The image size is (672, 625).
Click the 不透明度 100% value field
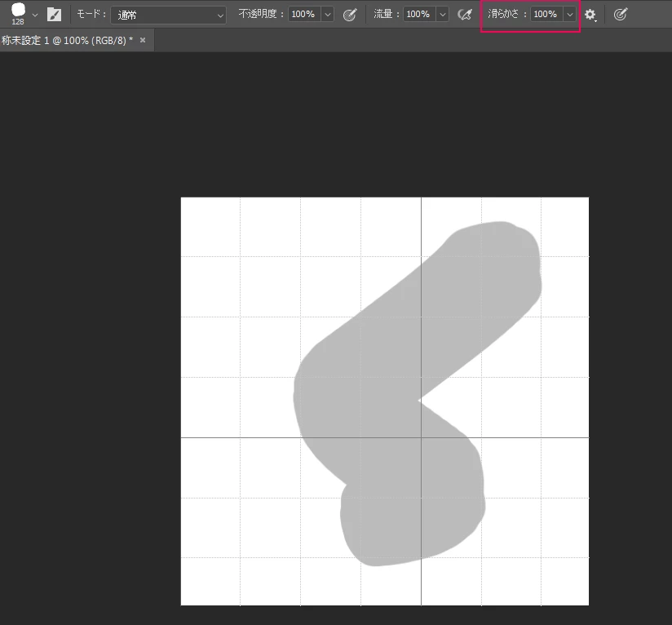point(304,14)
